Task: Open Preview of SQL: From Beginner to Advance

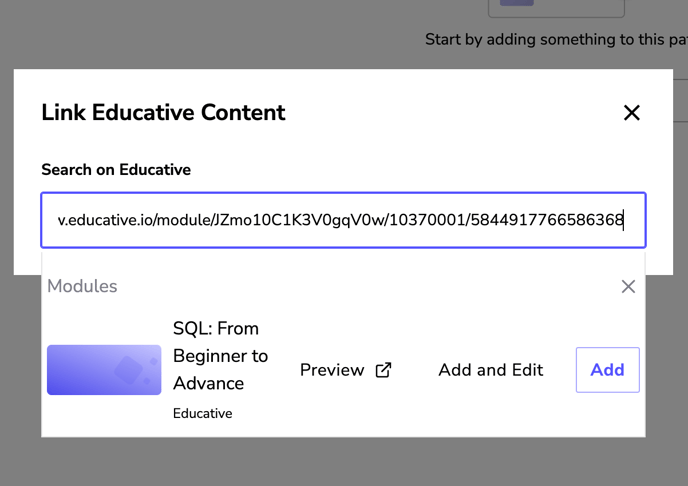Action: click(332, 370)
